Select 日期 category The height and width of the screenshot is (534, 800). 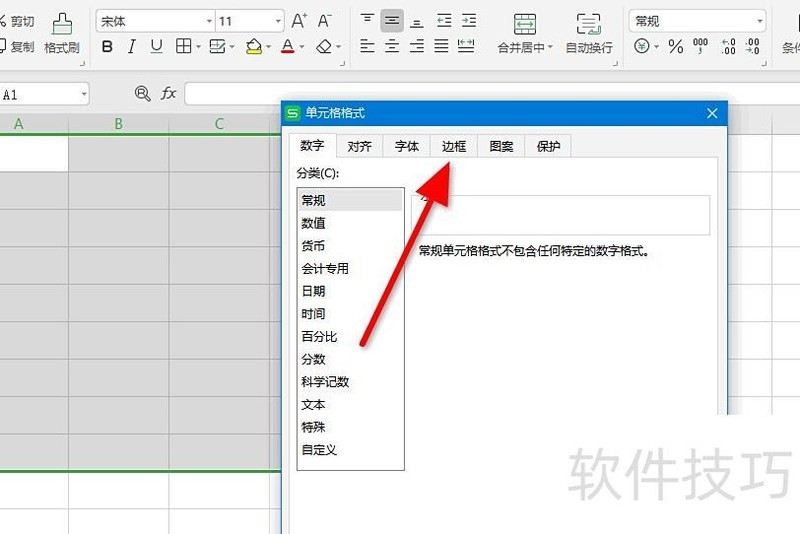click(351, 291)
